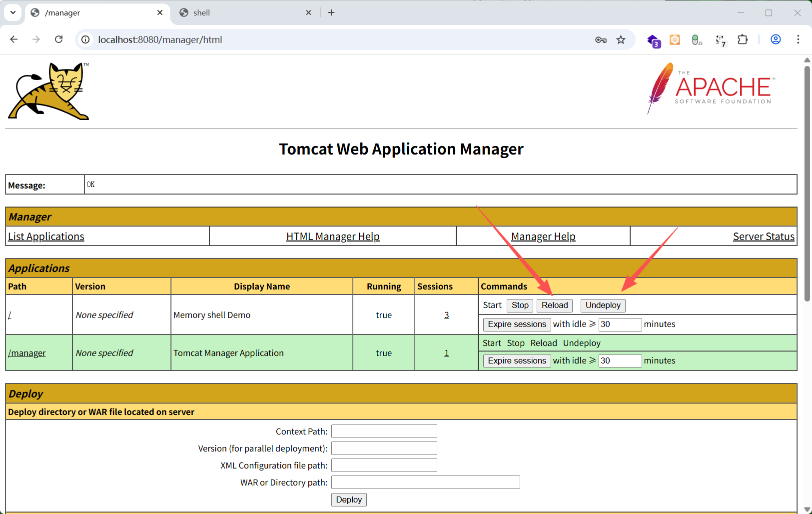This screenshot has height=514, width=812.
Task: Open the saved password key icon
Action: [x=601, y=39]
